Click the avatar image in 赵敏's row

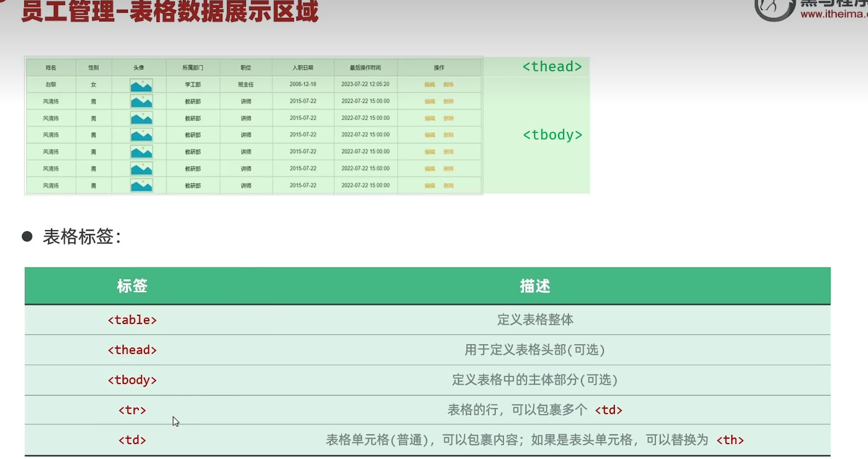click(141, 85)
